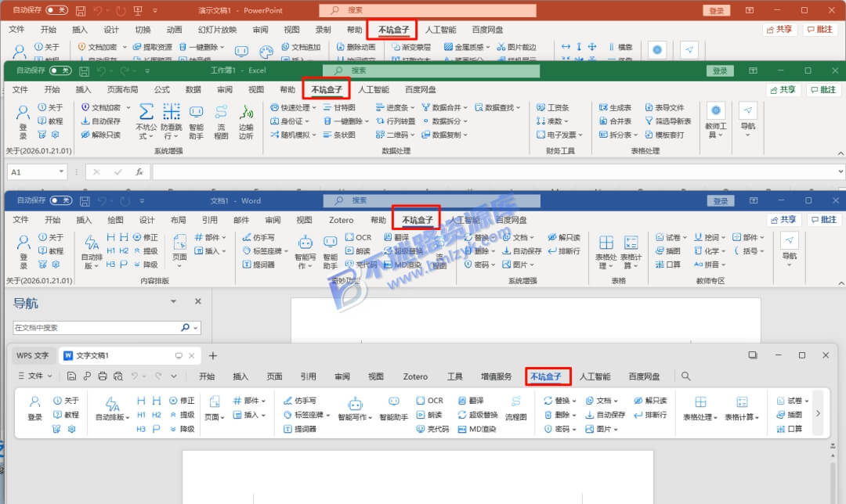This screenshot has width=846, height=504.
Task: Click 智能写作 robot icon in Word
Action: point(305,242)
